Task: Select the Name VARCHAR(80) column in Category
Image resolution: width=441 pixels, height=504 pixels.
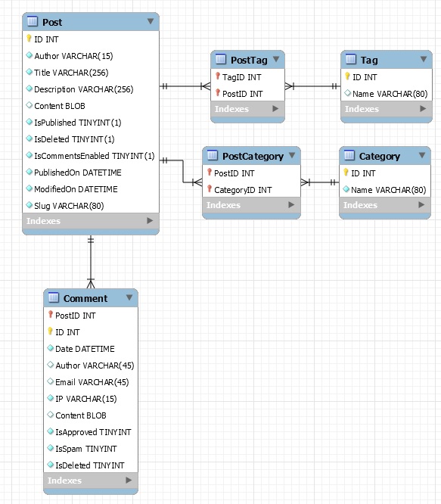Action: (x=385, y=190)
